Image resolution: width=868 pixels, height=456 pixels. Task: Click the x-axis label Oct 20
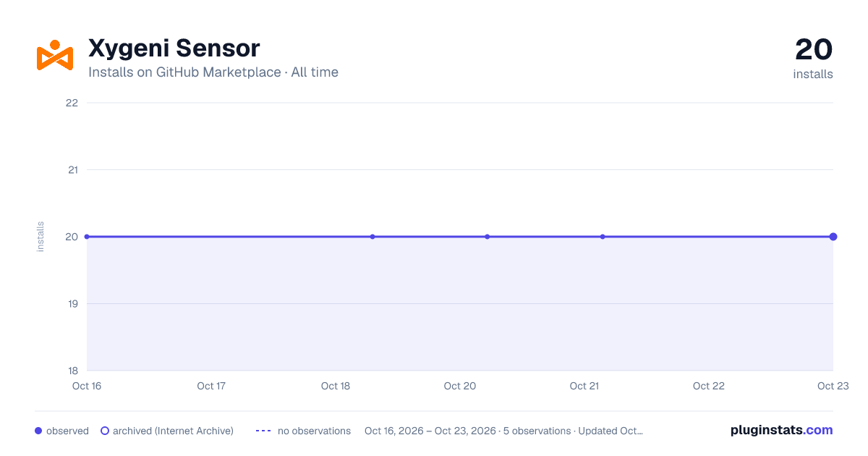pos(460,386)
